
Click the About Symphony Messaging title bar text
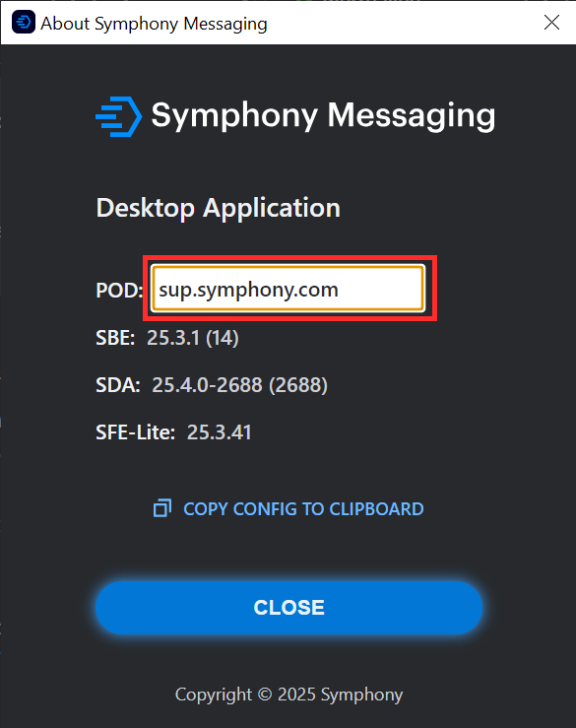155,24
